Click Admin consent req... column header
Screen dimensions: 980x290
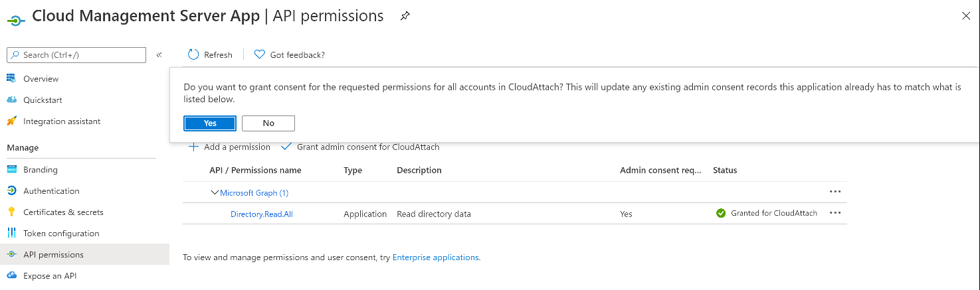[x=660, y=170]
